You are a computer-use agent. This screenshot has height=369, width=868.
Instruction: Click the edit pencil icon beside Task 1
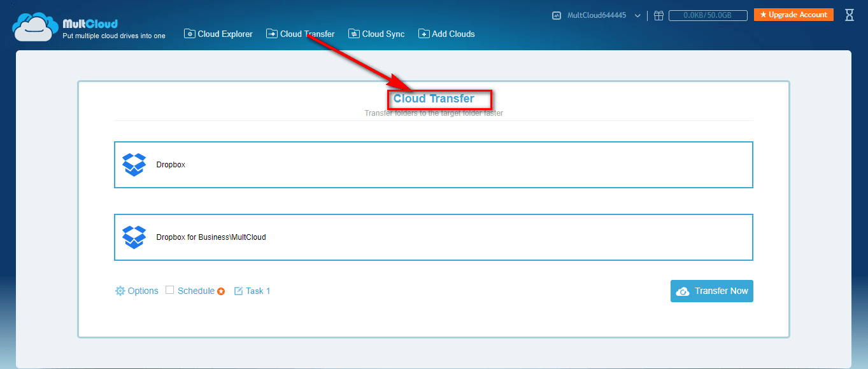click(x=239, y=291)
